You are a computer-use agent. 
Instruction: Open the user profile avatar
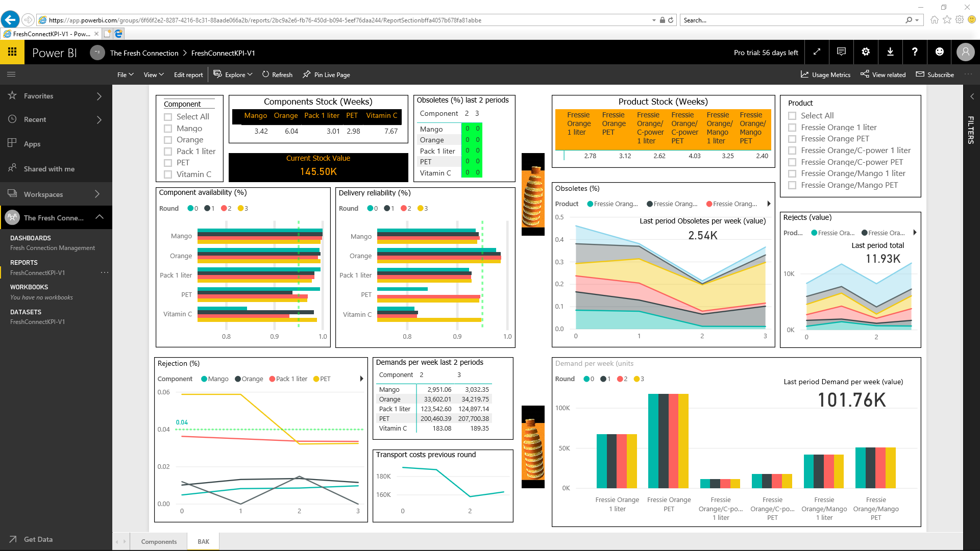965,52
